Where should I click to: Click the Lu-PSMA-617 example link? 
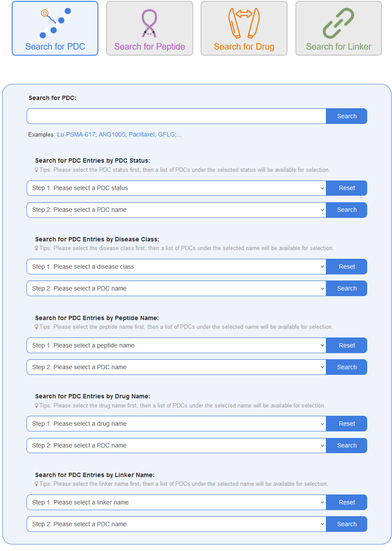click(76, 135)
